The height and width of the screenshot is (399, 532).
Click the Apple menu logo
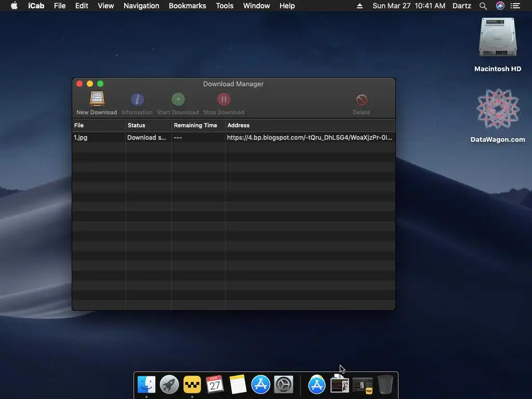point(14,6)
